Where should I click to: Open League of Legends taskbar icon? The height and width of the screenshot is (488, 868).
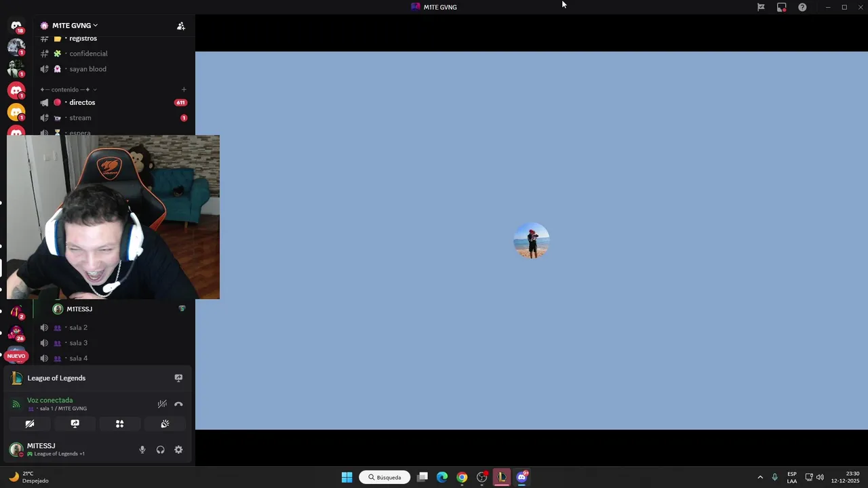(502, 477)
